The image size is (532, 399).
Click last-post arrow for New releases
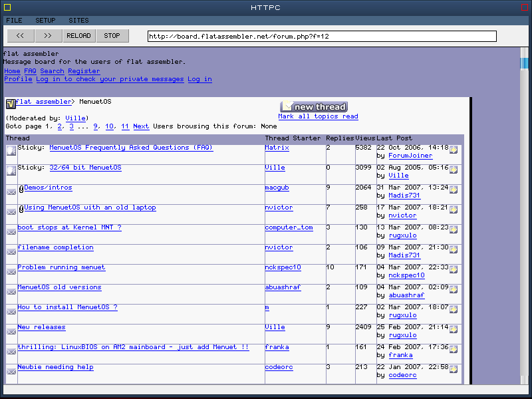[x=454, y=329]
